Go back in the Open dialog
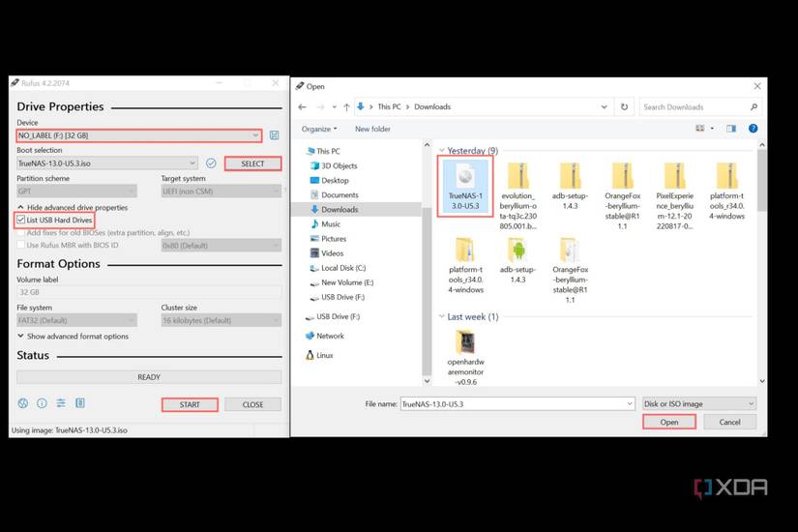Viewport: 798px width, 532px height. pos(303,107)
